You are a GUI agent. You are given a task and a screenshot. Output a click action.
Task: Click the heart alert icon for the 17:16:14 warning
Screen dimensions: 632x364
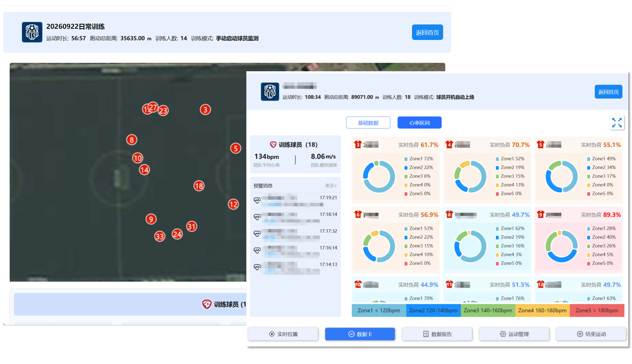click(257, 250)
